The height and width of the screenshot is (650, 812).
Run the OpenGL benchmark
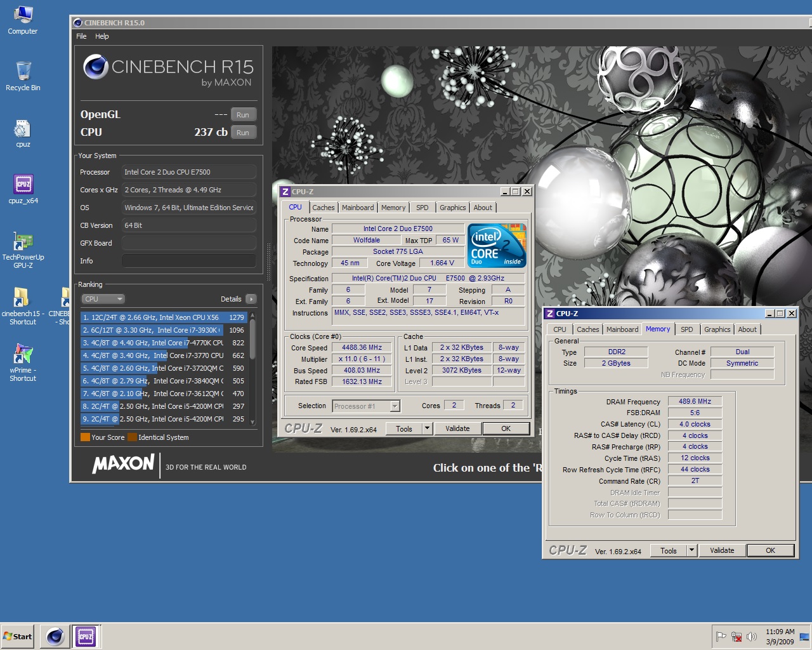(243, 115)
